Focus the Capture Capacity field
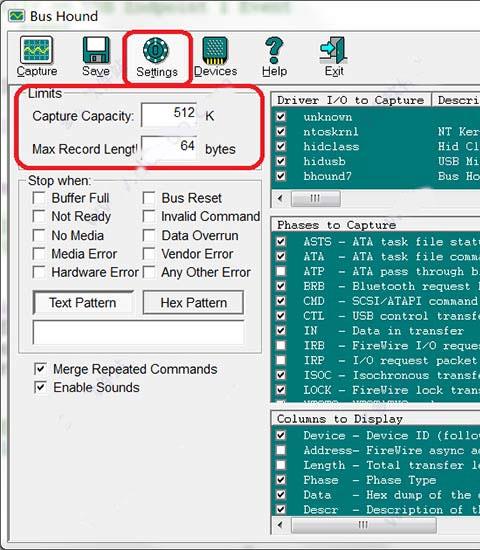480x550 pixels. coord(169,114)
